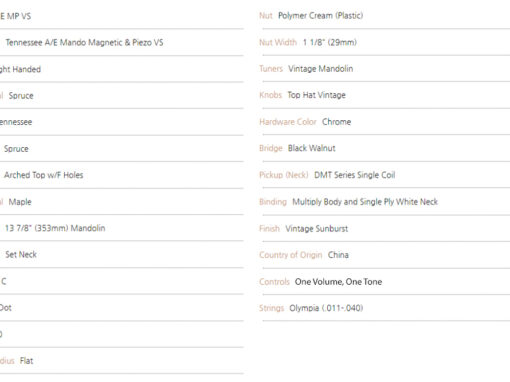This screenshot has height=382, width=510.
Task: Click the Black Walnut bridge value
Action: (x=311, y=148)
